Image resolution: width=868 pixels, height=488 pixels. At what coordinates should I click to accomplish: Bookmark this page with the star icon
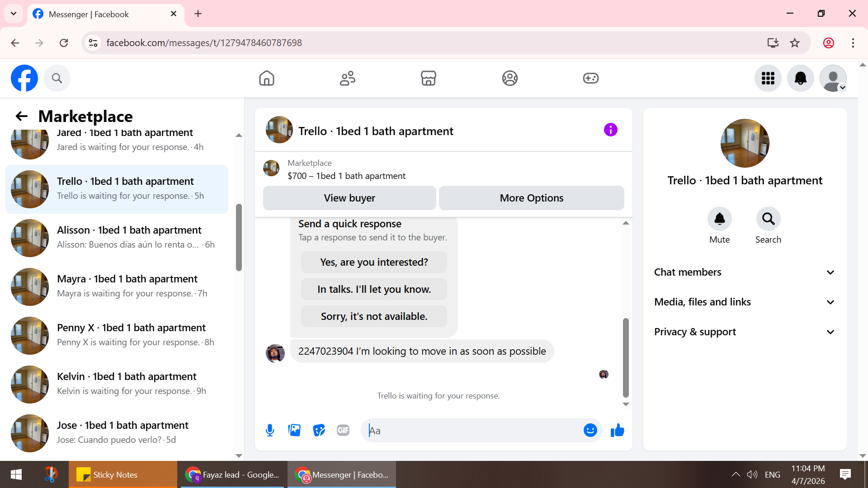click(x=795, y=43)
